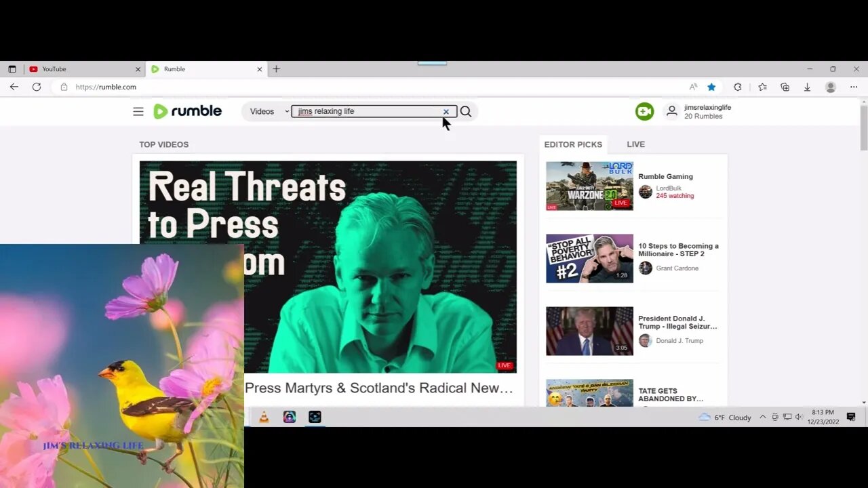
Task: Go to the Rumble logo home link
Action: [187, 111]
